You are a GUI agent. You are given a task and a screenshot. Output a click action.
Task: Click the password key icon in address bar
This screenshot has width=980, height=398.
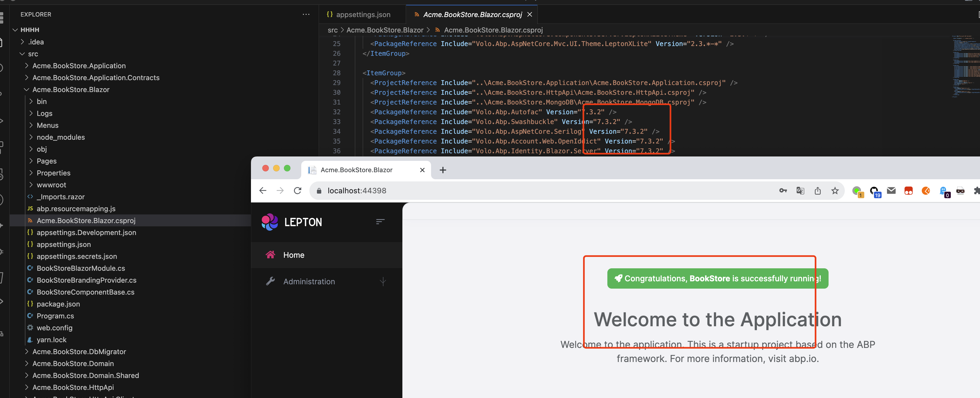coord(783,190)
